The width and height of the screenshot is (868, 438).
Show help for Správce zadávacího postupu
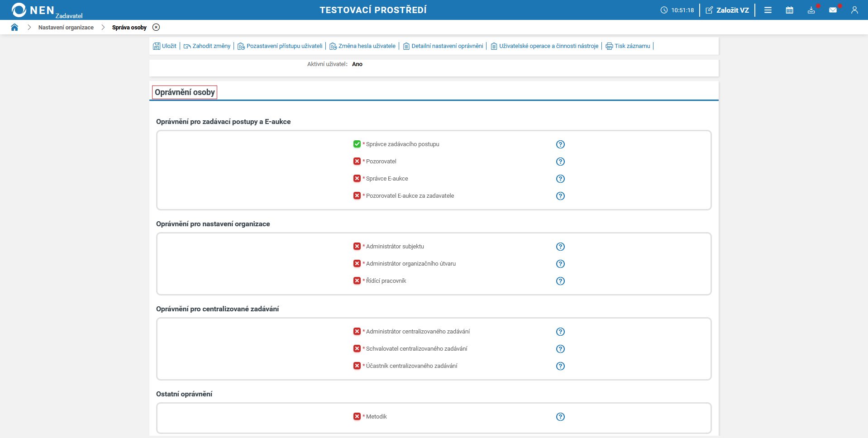560,144
